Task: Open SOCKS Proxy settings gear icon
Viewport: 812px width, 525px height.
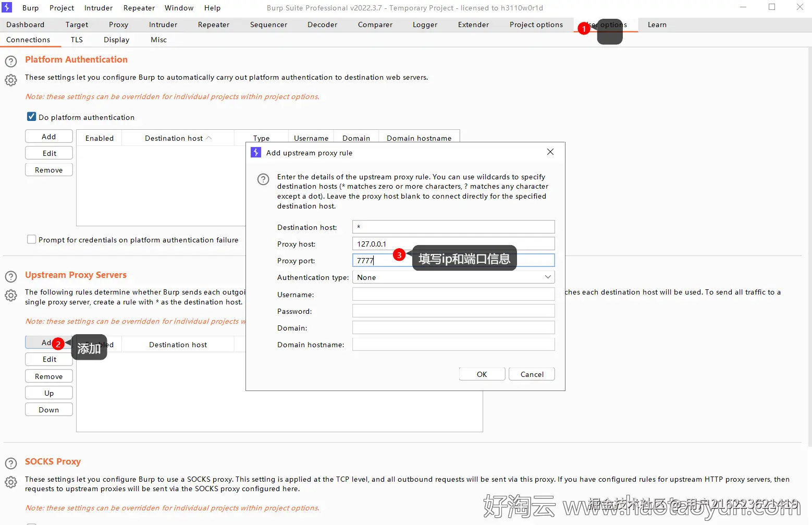Action: (x=11, y=482)
